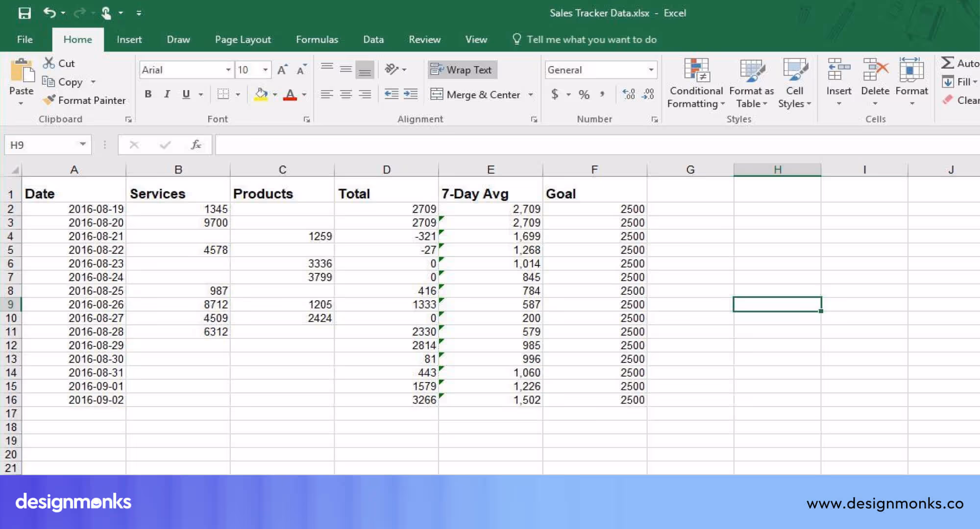This screenshot has width=980, height=529.
Task: Open Font dialog launcher
Action: coord(307,119)
